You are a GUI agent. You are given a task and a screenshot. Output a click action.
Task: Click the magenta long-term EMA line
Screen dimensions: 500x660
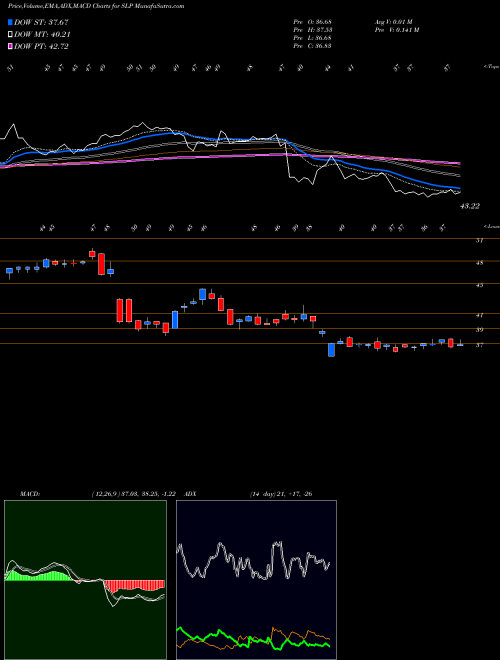click(x=231, y=156)
